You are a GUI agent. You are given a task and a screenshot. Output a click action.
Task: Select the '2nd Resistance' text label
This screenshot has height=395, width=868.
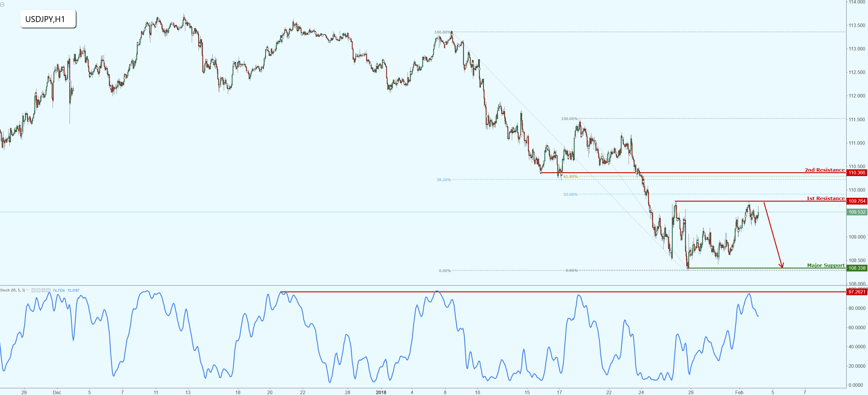(x=825, y=170)
